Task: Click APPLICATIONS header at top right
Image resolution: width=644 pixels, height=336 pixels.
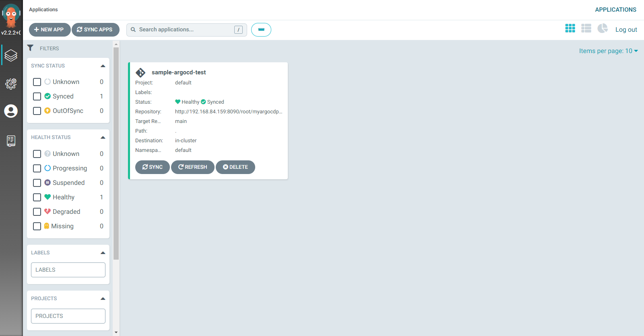Action: [615, 10]
